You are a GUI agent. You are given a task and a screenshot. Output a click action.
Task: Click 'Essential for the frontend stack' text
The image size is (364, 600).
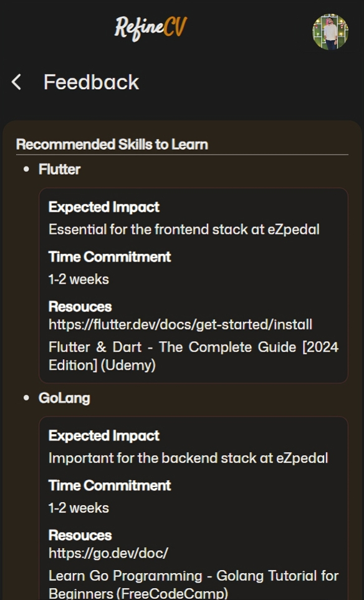(x=128, y=230)
